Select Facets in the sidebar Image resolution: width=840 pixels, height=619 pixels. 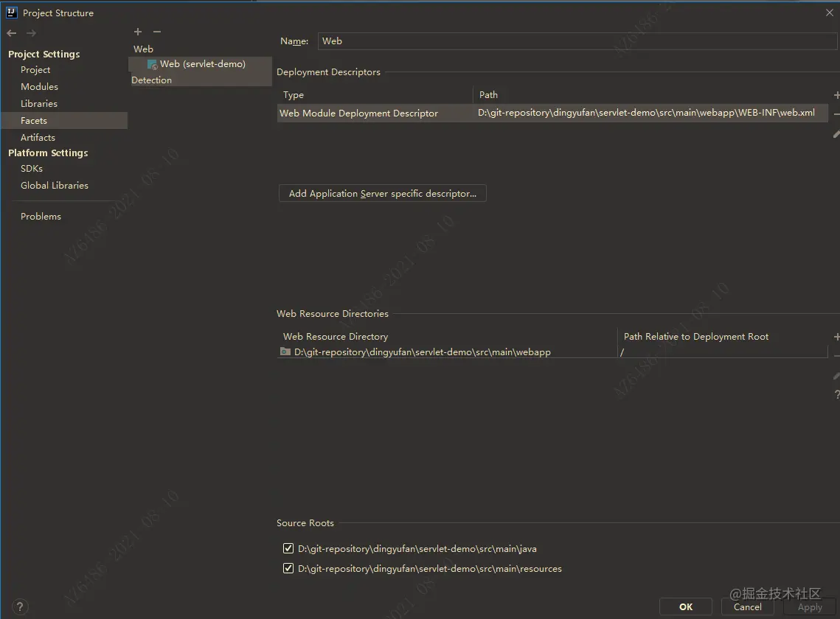tap(63, 120)
